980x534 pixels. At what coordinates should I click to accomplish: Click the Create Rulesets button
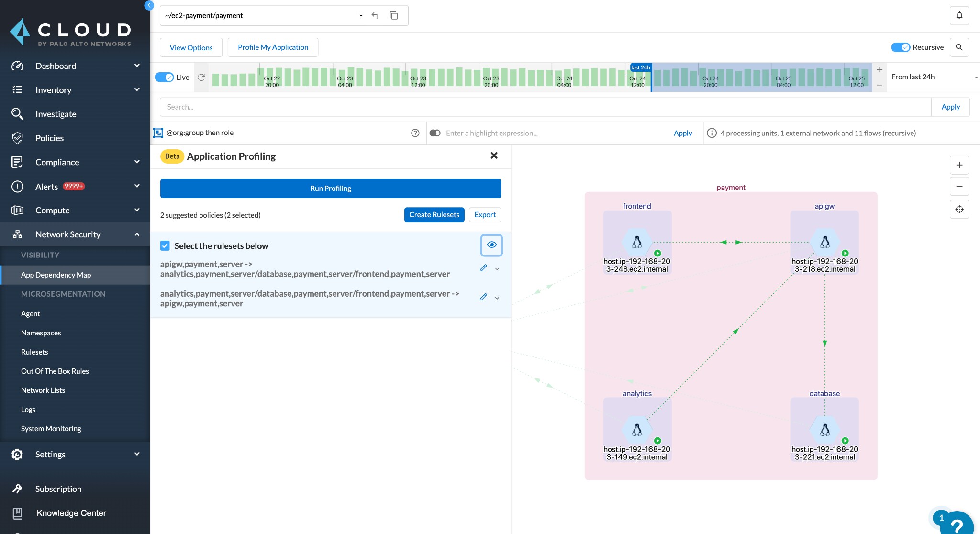tap(434, 214)
